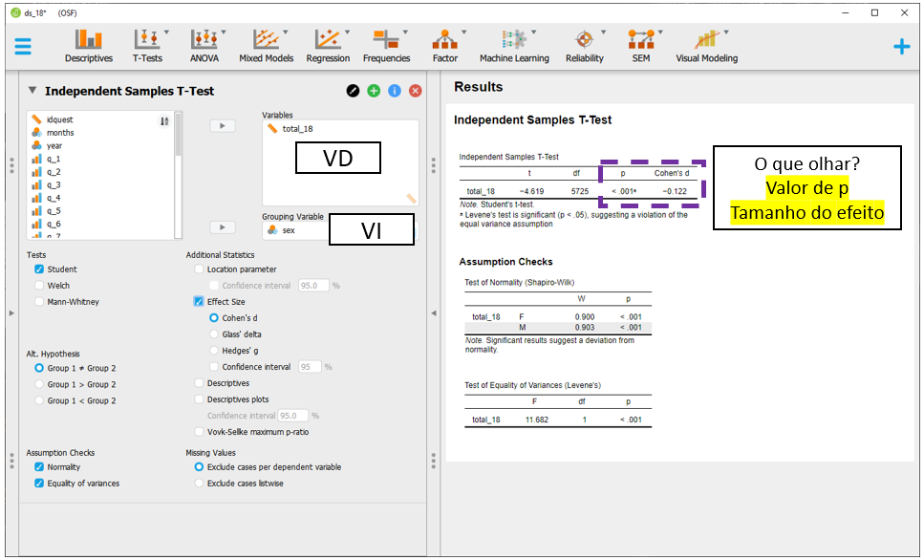Toggle the Normality assumption check
The height and width of the screenshot is (560, 924).
point(39,467)
